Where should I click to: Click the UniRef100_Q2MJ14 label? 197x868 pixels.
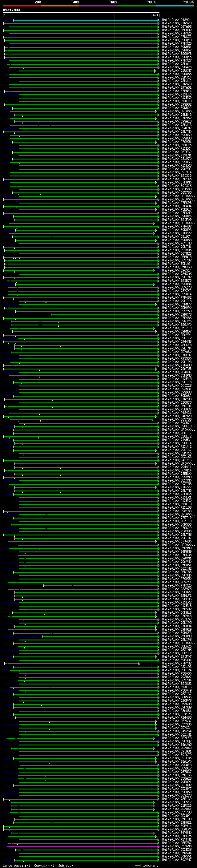(x=176, y=78)
